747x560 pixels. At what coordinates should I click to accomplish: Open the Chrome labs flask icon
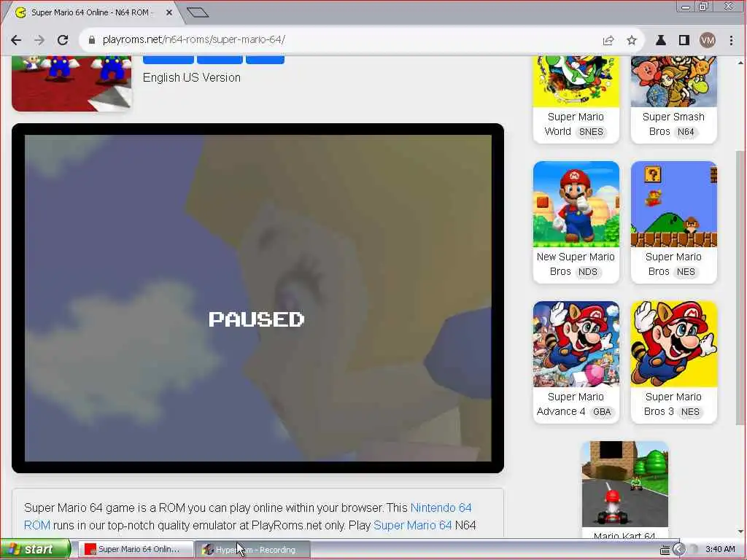[x=661, y=41]
